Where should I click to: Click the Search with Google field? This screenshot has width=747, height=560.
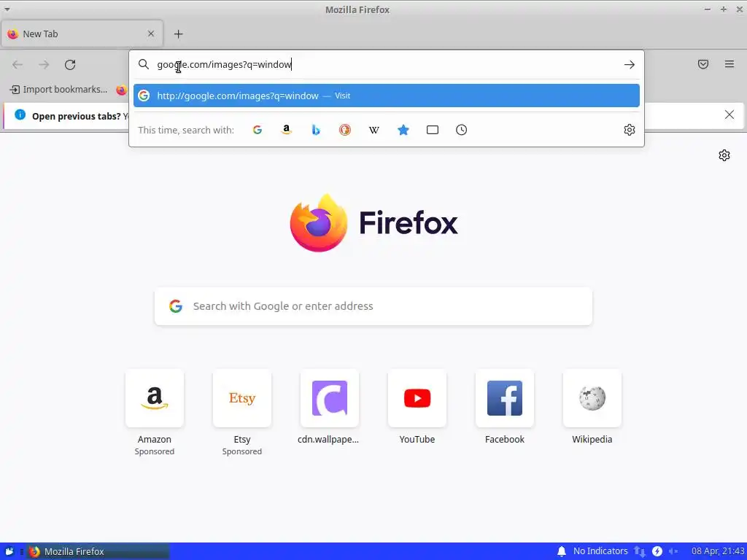pos(373,306)
